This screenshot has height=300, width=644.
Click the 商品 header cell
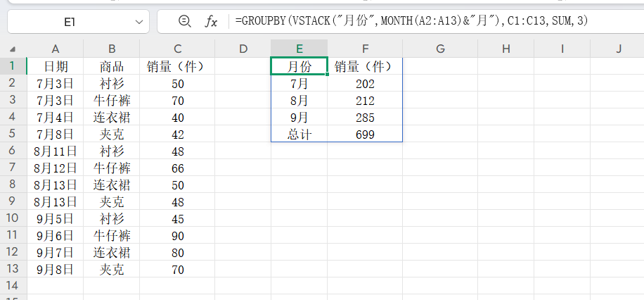click(111, 66)
